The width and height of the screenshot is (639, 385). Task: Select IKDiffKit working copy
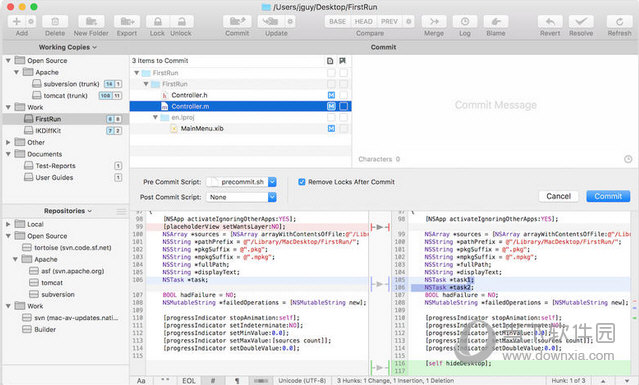[65, 131]
